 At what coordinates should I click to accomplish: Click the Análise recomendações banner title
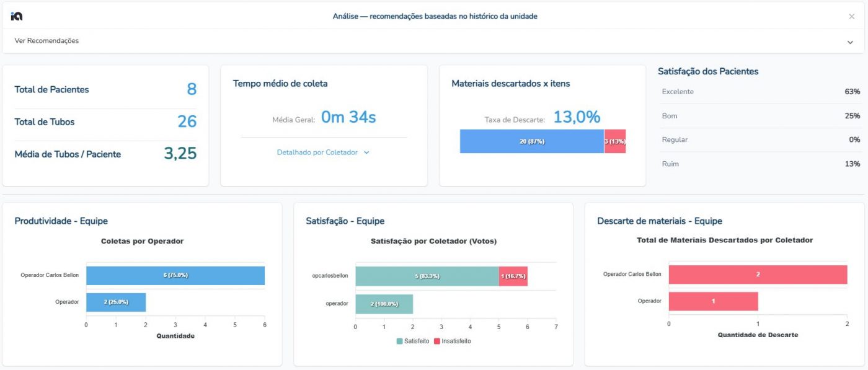(435, 16)
